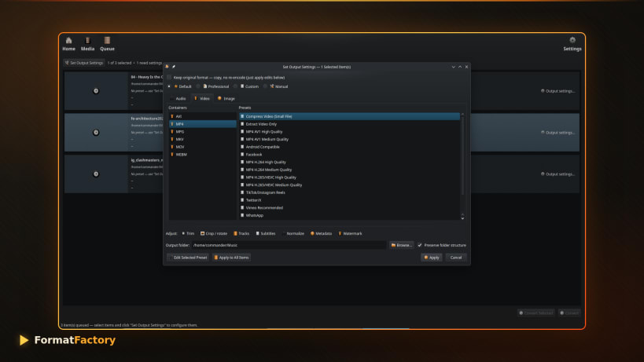The height and width of the screenshot is (362, 644).
Task: Choose MP4 H.264 Medium Quality preset
Action: (349, 170)
